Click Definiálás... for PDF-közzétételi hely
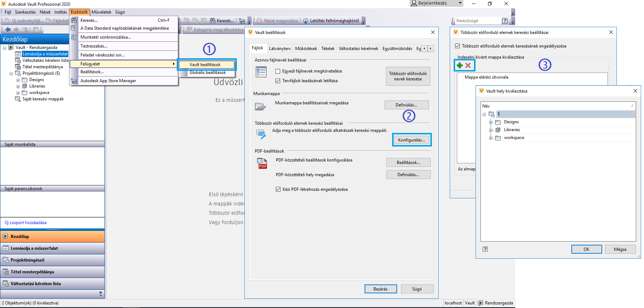 408,175
